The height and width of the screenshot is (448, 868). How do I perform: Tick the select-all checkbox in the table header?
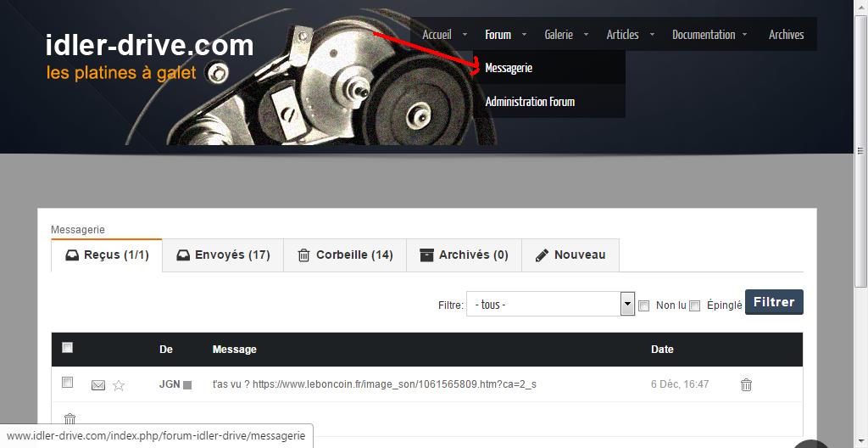click(x=68, y=348)
